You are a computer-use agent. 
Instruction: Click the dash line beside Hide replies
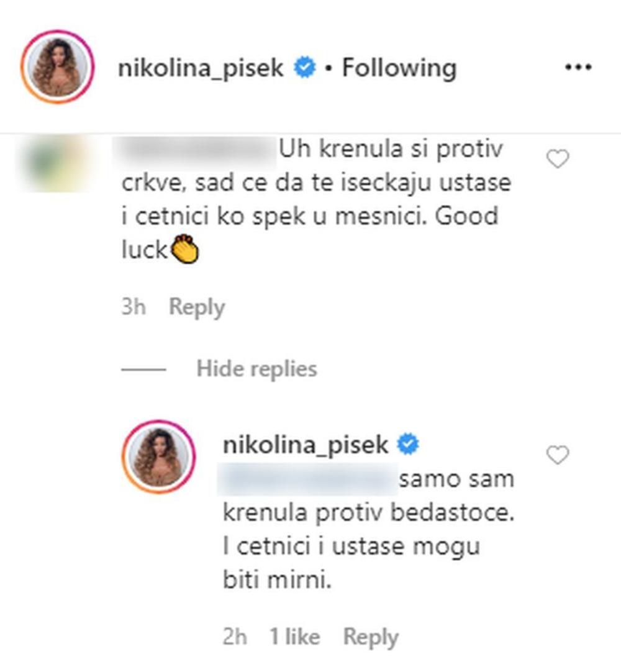pos(143,369)
